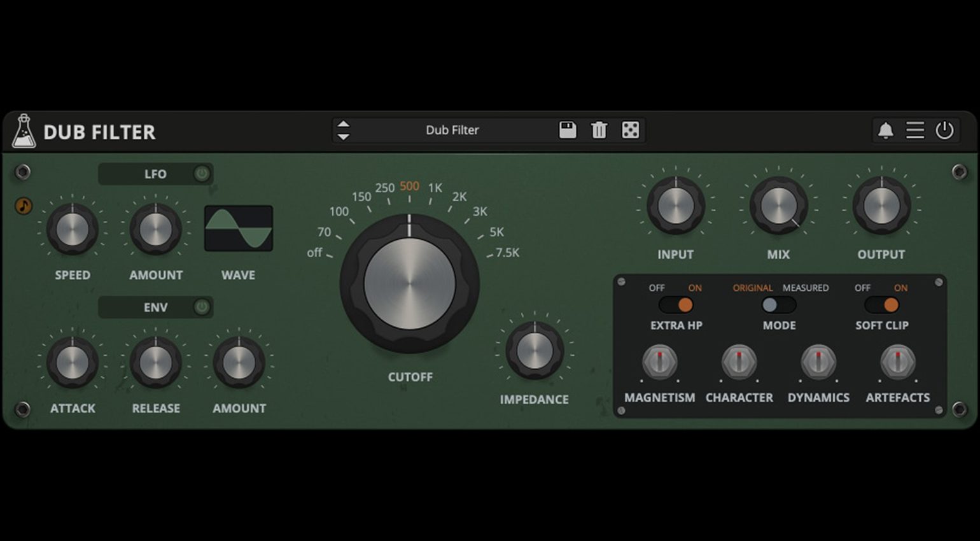Select the '3K' cutoff frequency label
Viewport: 980px width, 541px height.
pyautogui.click(x=480, y=211)
